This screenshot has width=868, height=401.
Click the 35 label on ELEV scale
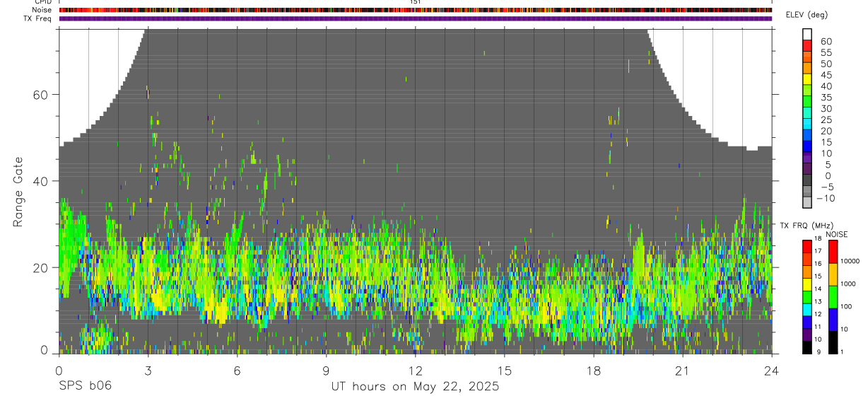click(x=826, y=98)
